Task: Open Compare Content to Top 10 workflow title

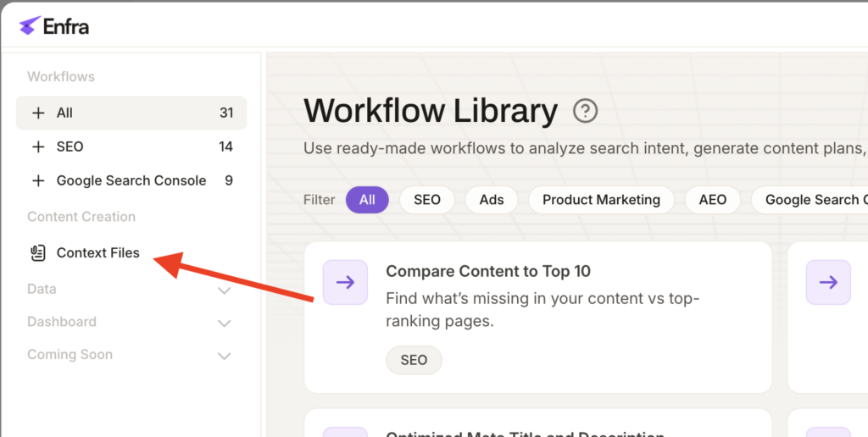Action: pyautogui.click(x=488, y=271)
